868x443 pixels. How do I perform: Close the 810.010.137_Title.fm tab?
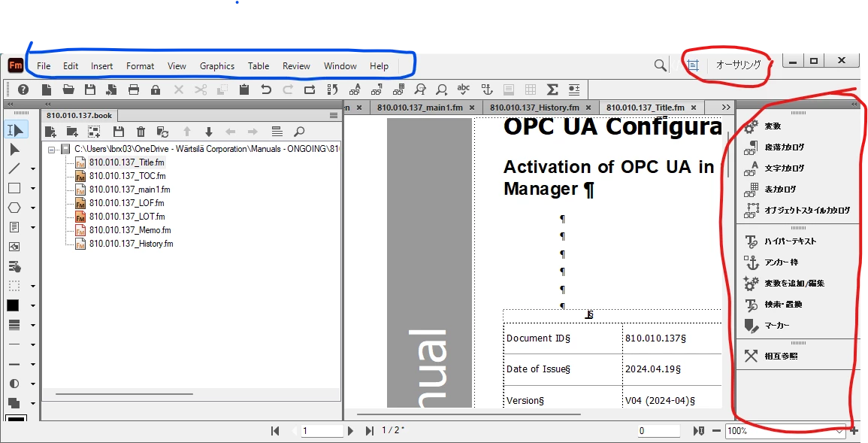tap(694, 108)
